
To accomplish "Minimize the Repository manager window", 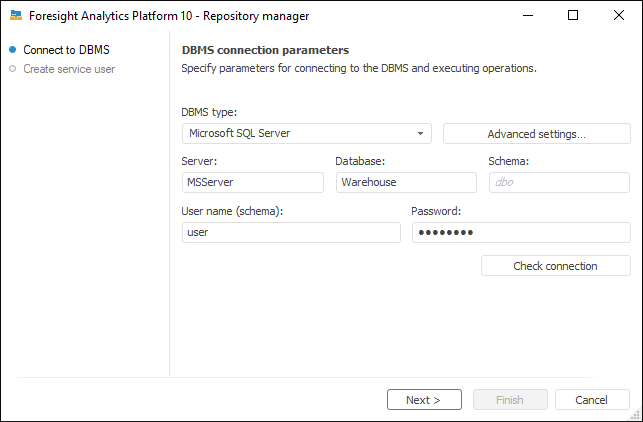I will (526, 15).
